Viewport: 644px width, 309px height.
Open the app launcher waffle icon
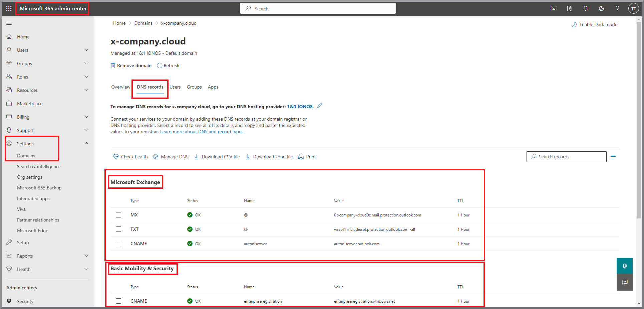pyautogui.click(x=9, y=8)
